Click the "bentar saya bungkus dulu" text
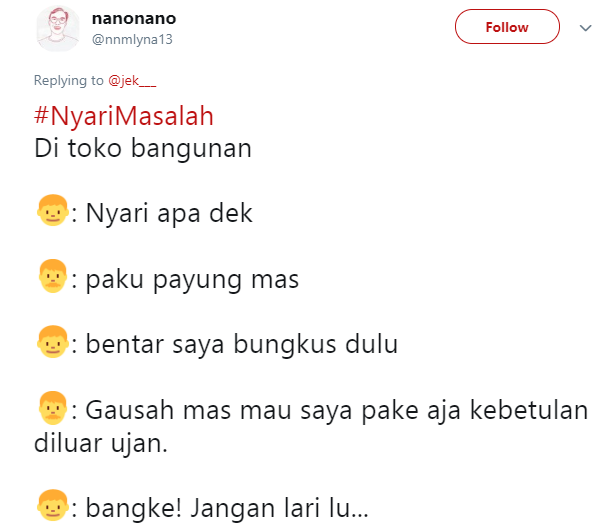 [241, 345]
